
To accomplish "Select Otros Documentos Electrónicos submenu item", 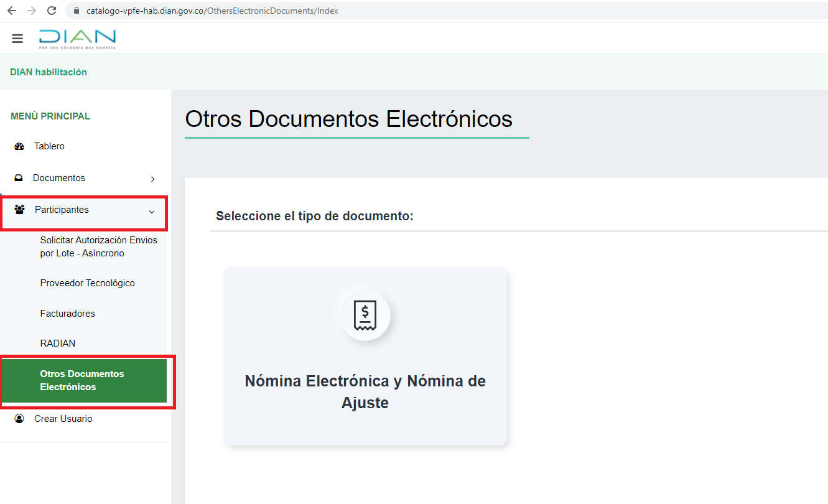I will pyautogui.click(x=84, y=381).
